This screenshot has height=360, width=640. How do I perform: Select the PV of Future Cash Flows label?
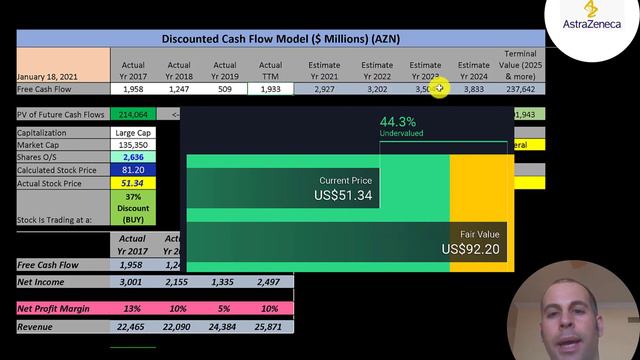63,115
